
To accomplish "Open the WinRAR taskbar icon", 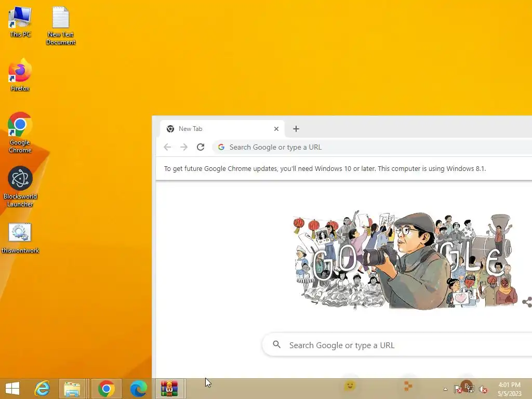I will [169, 389].
